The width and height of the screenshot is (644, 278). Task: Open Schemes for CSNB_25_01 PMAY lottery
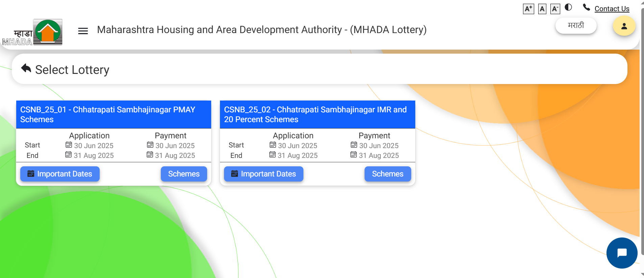tap(184, 174)
